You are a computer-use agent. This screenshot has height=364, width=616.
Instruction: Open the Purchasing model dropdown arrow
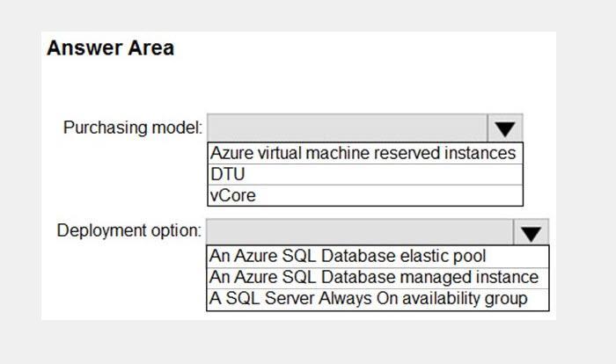pos(505,128)
